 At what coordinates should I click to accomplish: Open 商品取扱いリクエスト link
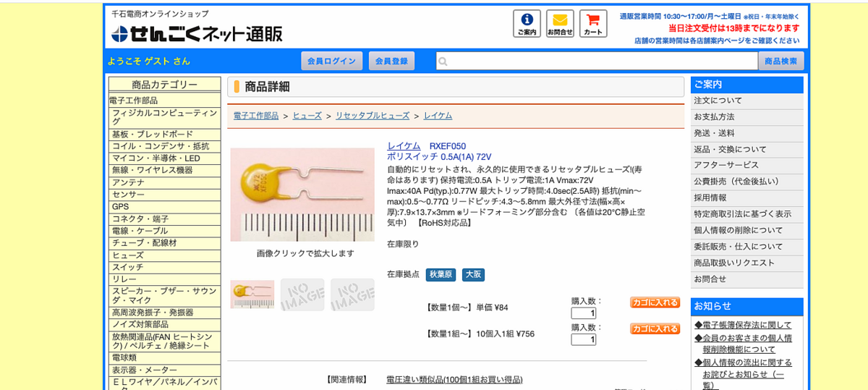(746, 263)
